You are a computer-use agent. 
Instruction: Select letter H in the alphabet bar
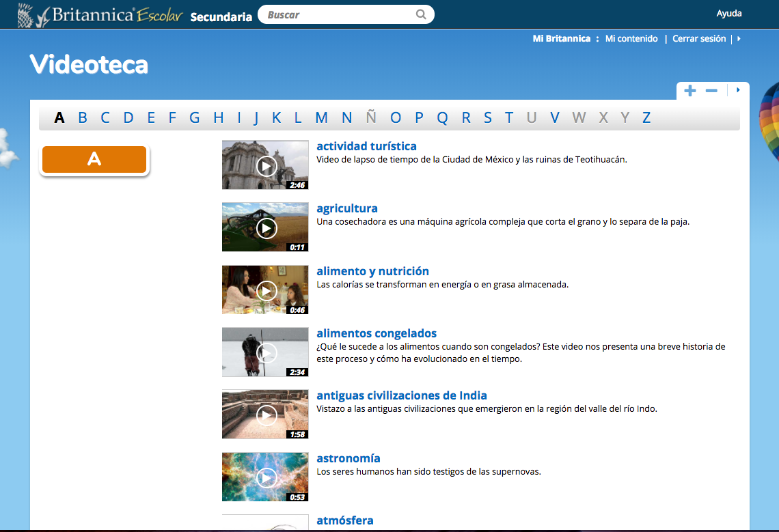point(218,117)
